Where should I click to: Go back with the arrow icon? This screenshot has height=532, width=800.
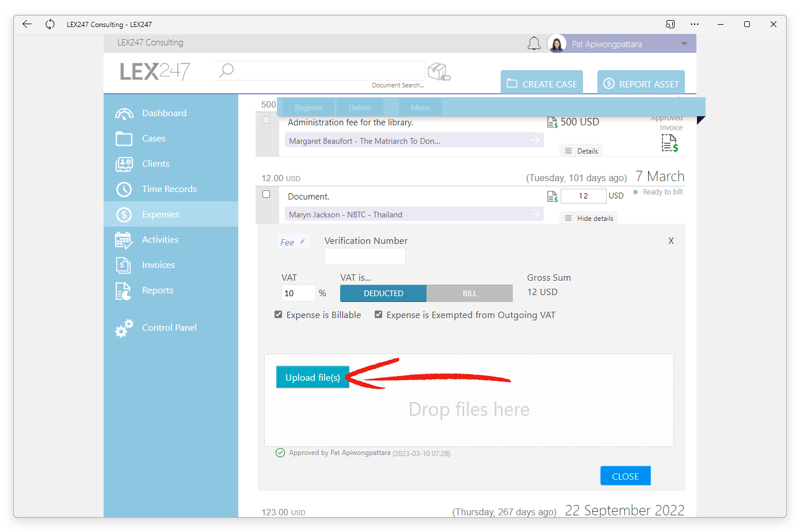[26, 24]
